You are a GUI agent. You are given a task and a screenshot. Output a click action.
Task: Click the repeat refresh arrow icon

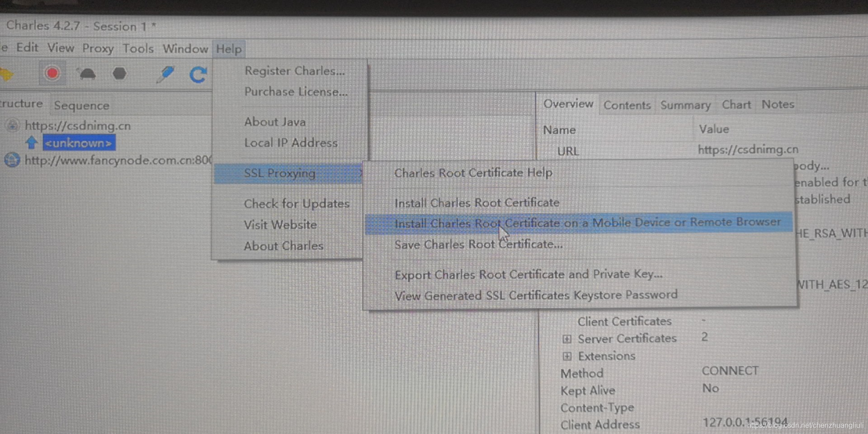[x=198, y=74]
